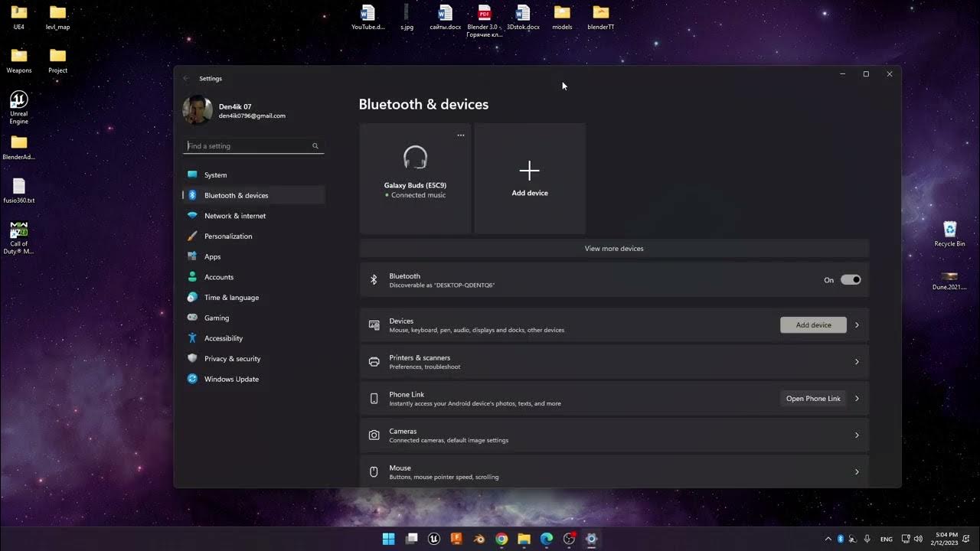This screenshot has width=980, height=551.
Task: Open Gaming settings
Action: click(253, 318)
